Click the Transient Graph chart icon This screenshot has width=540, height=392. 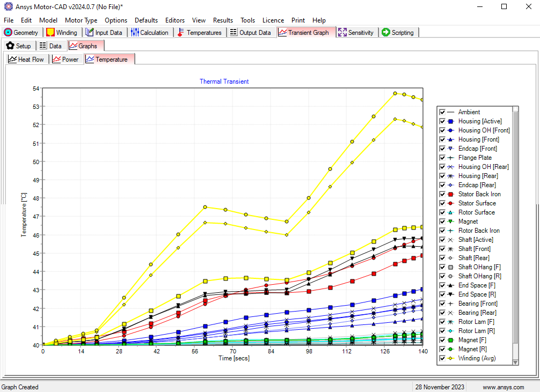[x=282, y=32]
